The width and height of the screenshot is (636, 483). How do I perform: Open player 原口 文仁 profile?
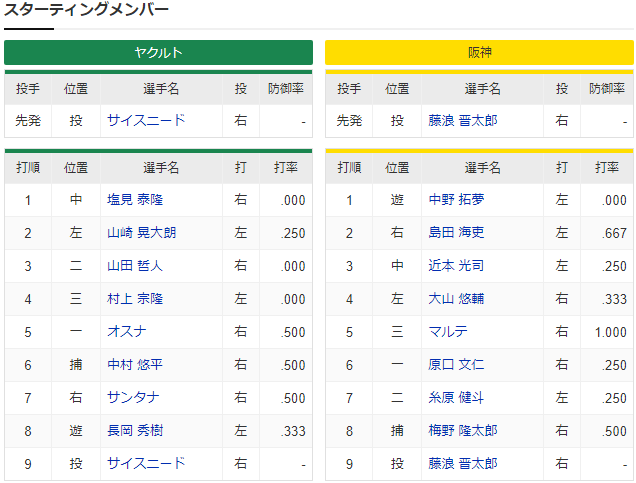click(456, 365)
